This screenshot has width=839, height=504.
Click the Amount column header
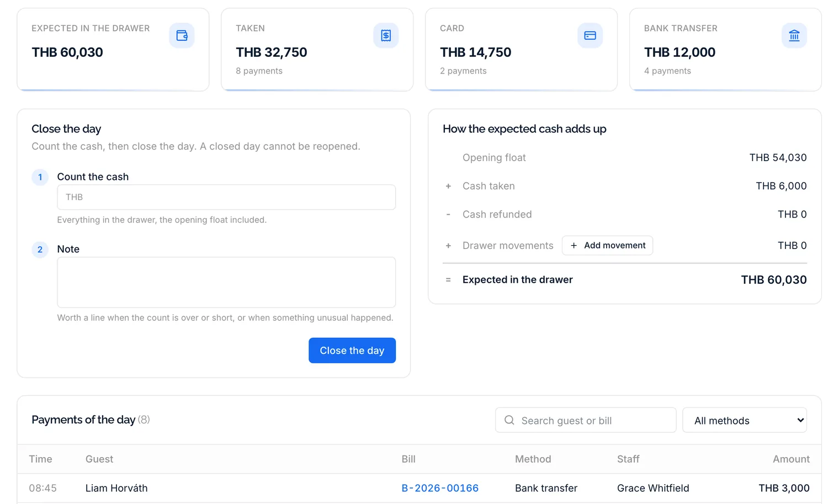(x=792, y=459)
